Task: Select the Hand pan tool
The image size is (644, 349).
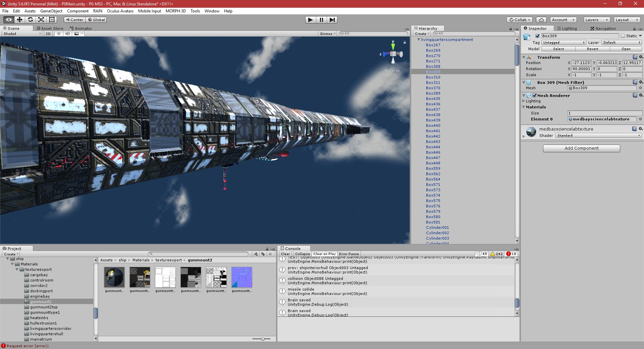Action: 8,20
